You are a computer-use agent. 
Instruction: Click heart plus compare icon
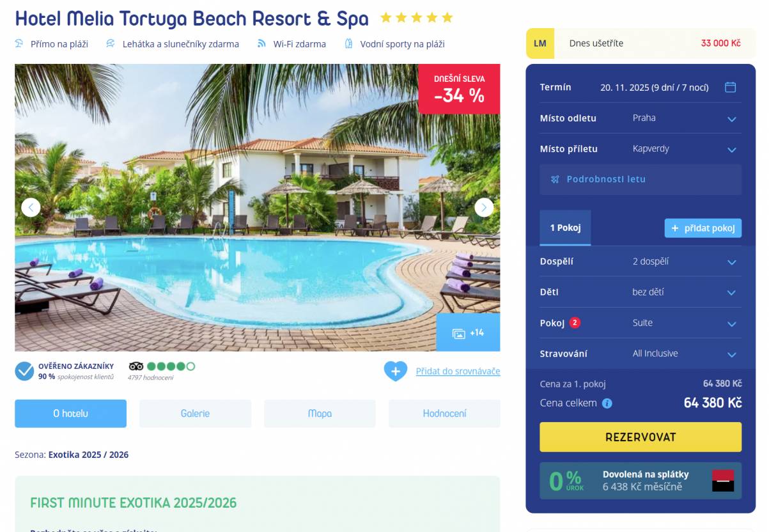tap(396, 371)
